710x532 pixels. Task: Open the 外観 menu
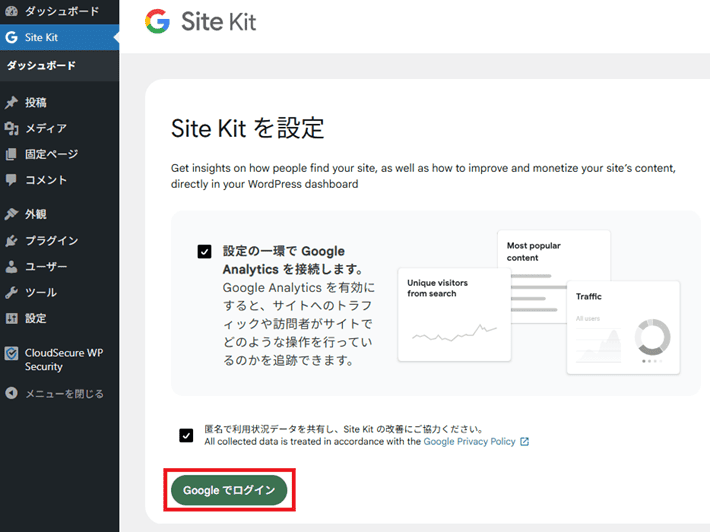point(59,214)
